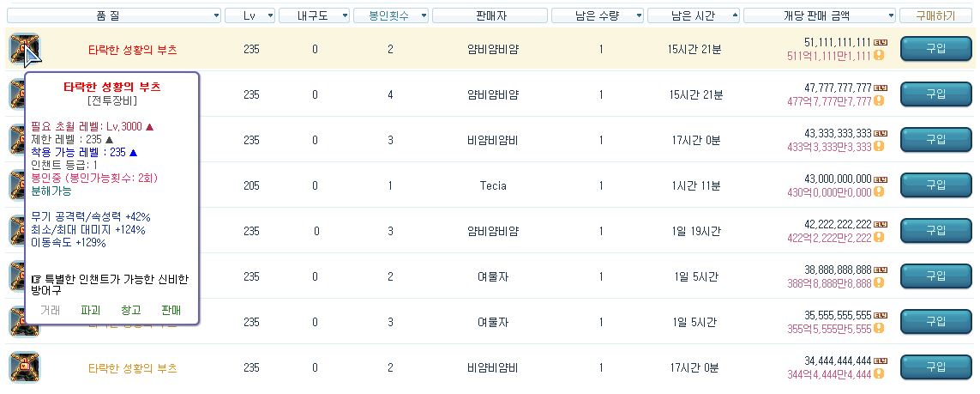Click the gold coin icon beside 344억4,444만4,444
980x394 pixels.
pos(879,374)
